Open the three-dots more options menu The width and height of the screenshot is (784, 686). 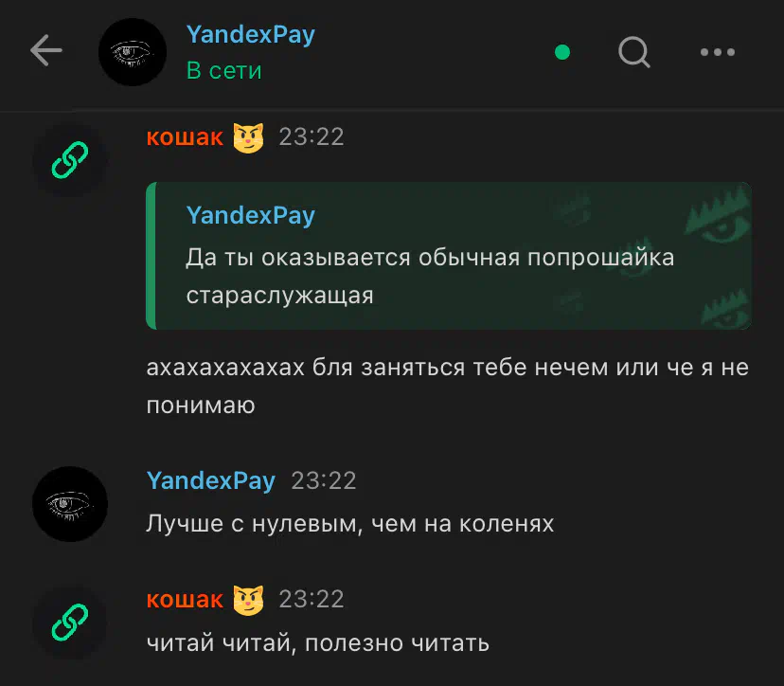pos(718,52)
